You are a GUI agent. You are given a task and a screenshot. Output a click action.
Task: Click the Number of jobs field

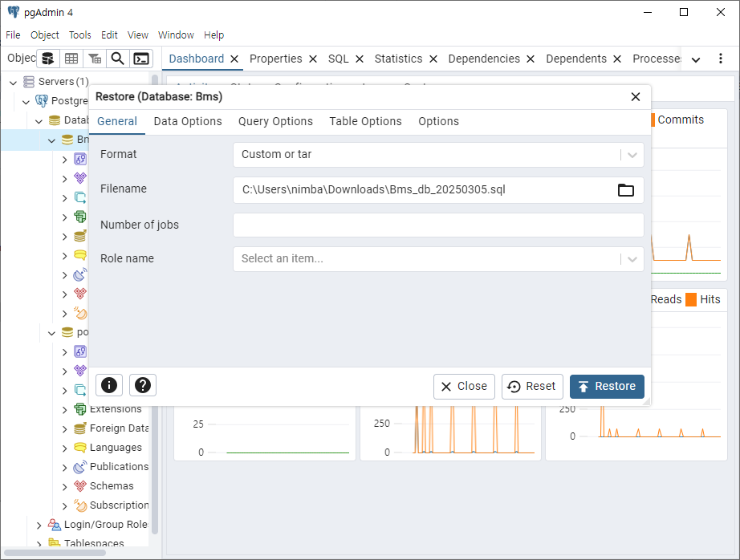pyautogui.click(x=438, y=225)
